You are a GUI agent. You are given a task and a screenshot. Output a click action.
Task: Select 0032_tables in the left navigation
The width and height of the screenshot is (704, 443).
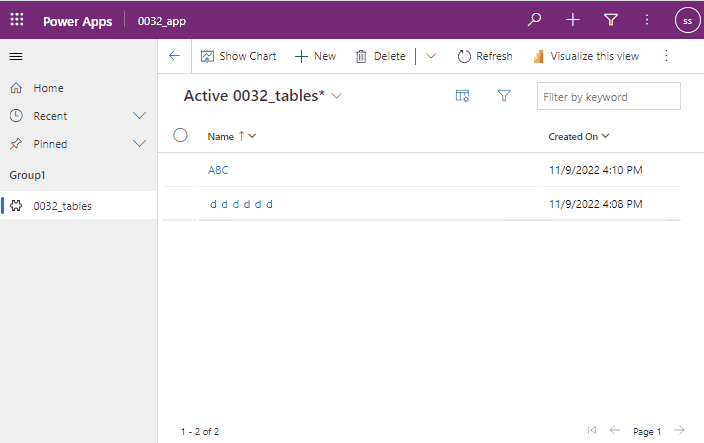point(63,206)
